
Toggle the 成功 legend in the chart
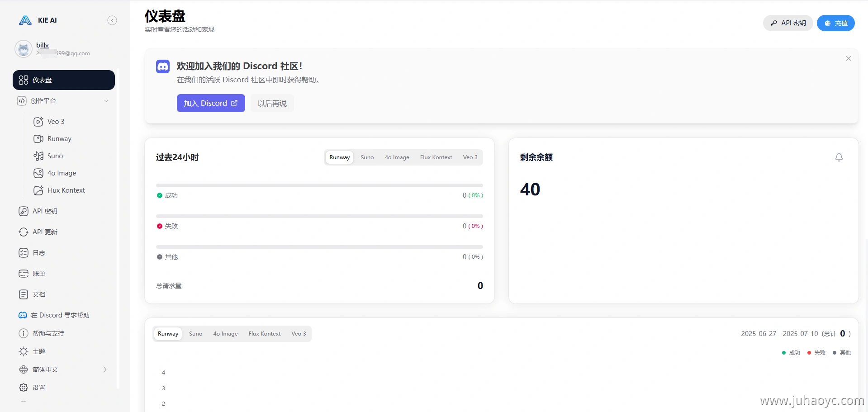pos(791,353)
